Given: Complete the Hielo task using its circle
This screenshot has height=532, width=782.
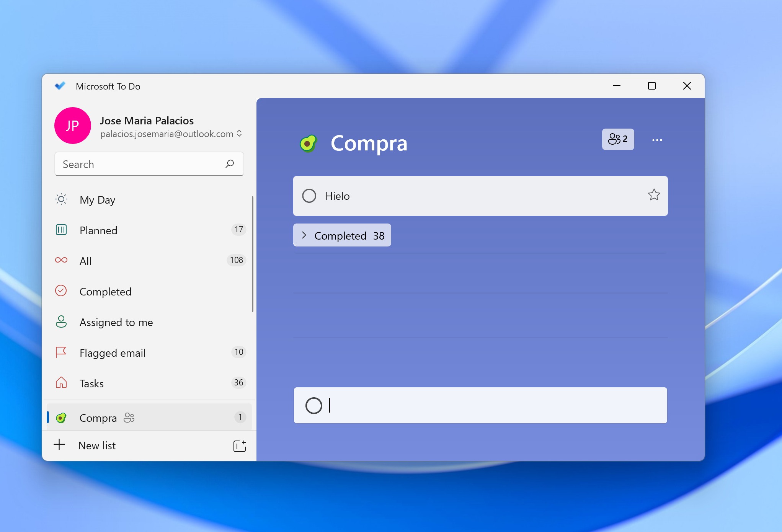Looking at the screenshot, I should click(309, 196).
